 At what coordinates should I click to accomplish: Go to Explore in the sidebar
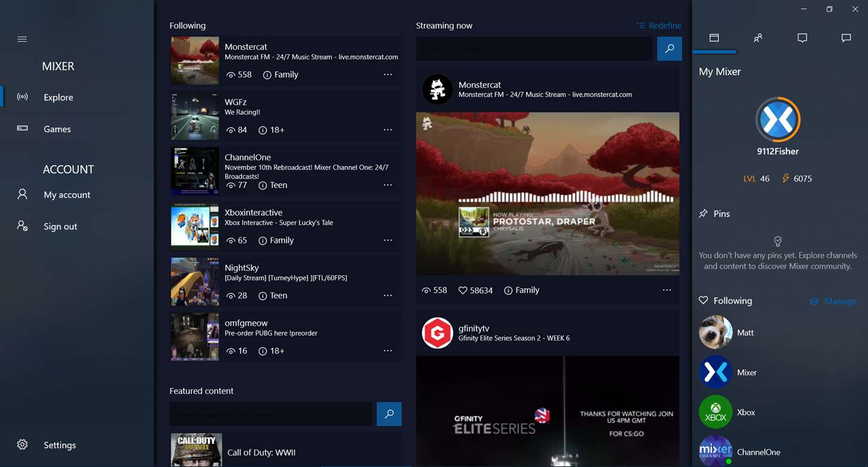(x=58, y=97)
